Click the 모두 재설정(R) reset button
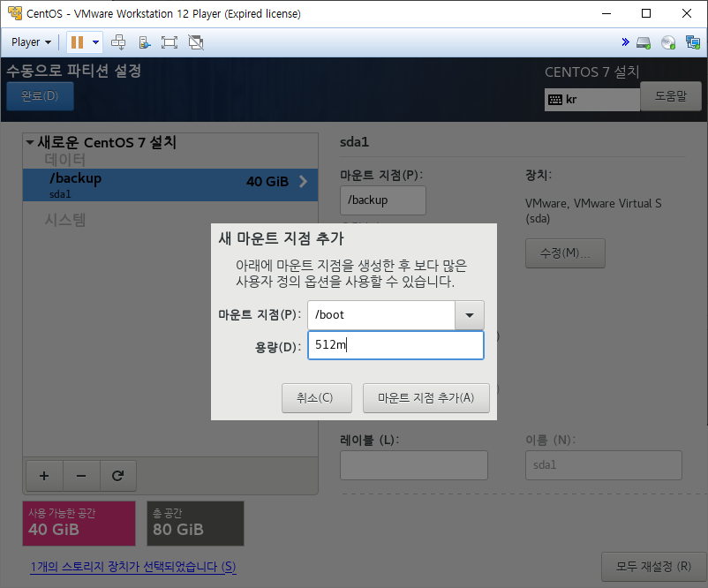 point(653,566)
